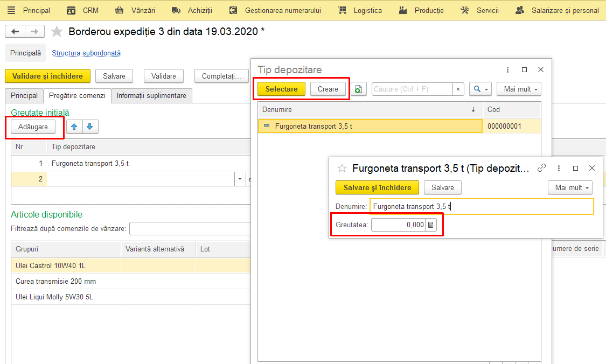Image resolution: width=606 pixels, height=364 pixels.
Task: Click the Căutare search field
Action: coord(412,89)
